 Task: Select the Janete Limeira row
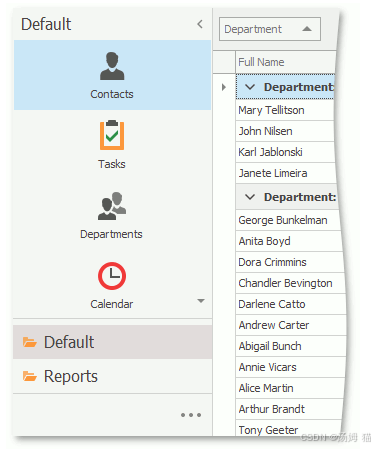pos(285,173)
